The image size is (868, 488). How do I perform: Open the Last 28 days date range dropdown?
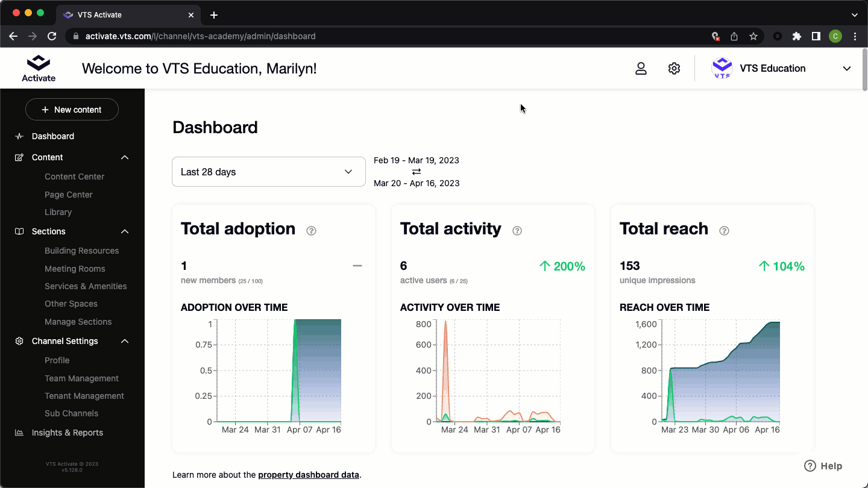269,172
